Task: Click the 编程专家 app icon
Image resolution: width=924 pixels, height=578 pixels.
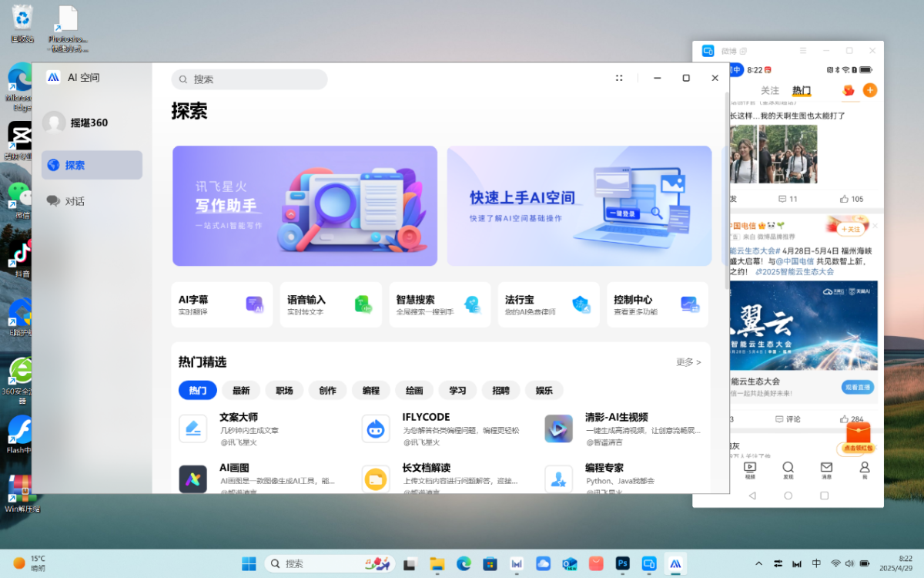Action: click(558, 479)
